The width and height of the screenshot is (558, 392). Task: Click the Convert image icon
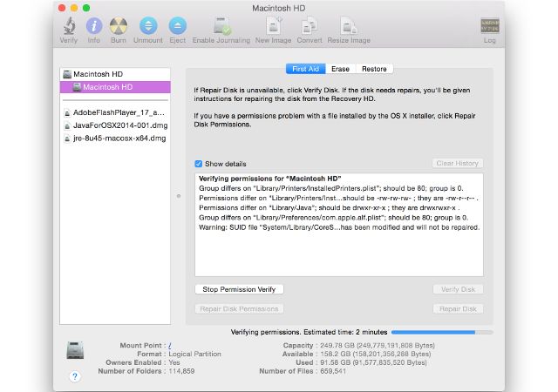point(309,26)
